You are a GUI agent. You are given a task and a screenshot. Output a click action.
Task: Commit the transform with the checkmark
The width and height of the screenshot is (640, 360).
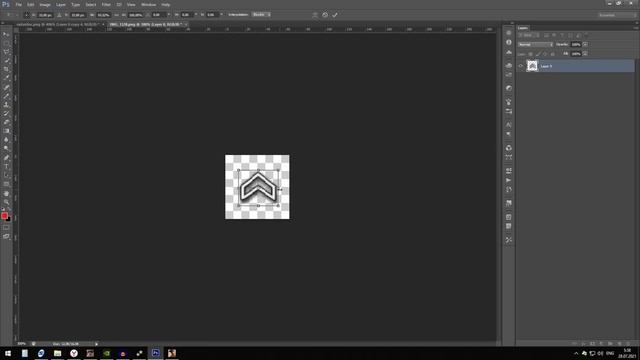click(335, 15)
